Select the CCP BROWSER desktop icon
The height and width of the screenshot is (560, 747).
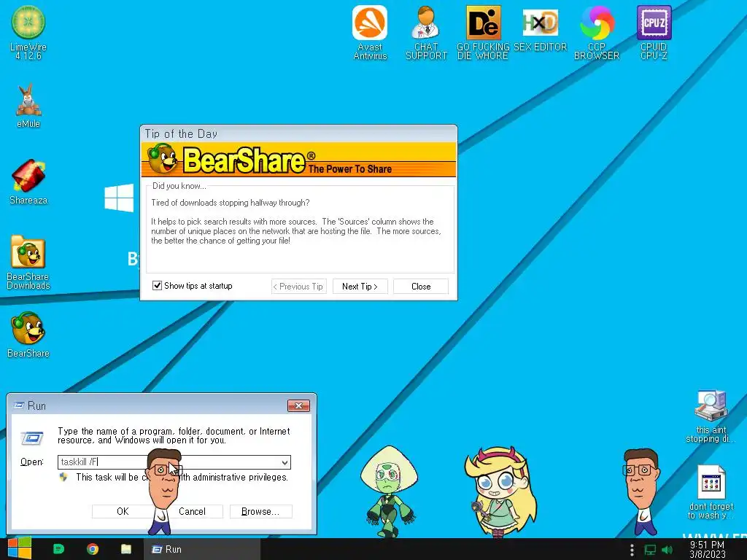pyautogui.click(x=597, y=32)
